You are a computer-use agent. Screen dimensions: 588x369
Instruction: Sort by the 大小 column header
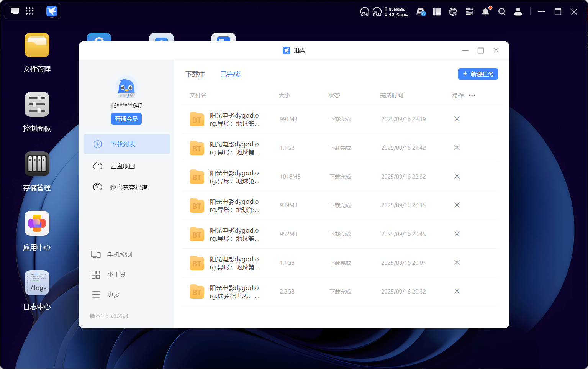[x=284, y=95]
